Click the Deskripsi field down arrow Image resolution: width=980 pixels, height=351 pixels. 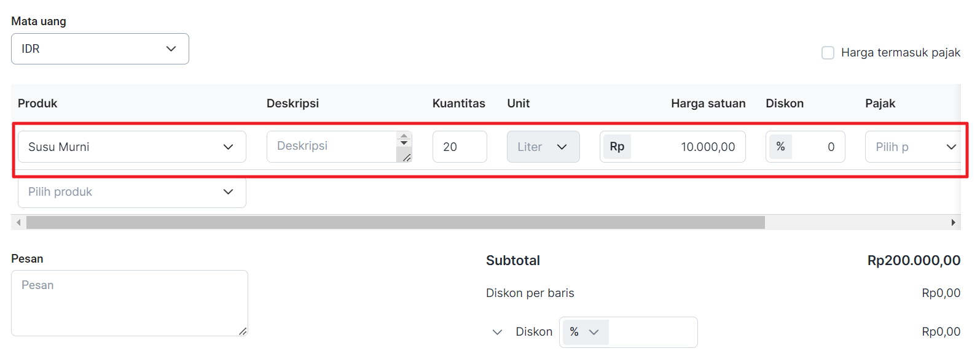tap(404, 143)
